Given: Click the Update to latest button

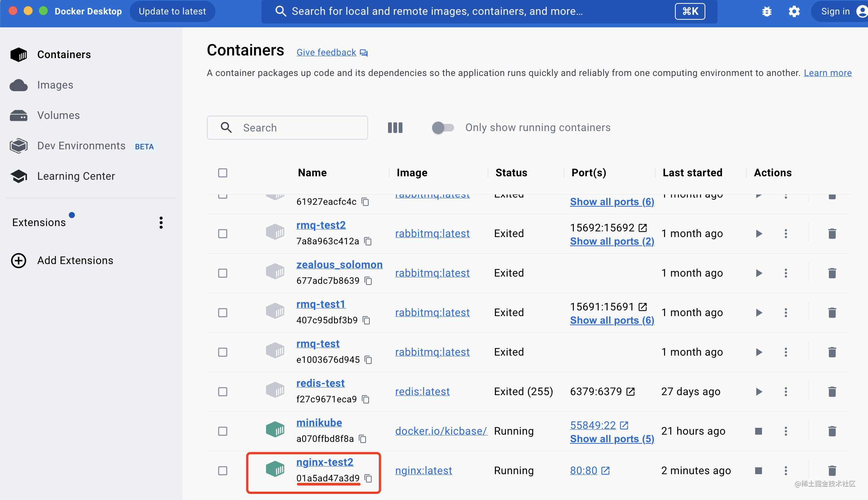Looking at the screenshot, I should 172,11.
